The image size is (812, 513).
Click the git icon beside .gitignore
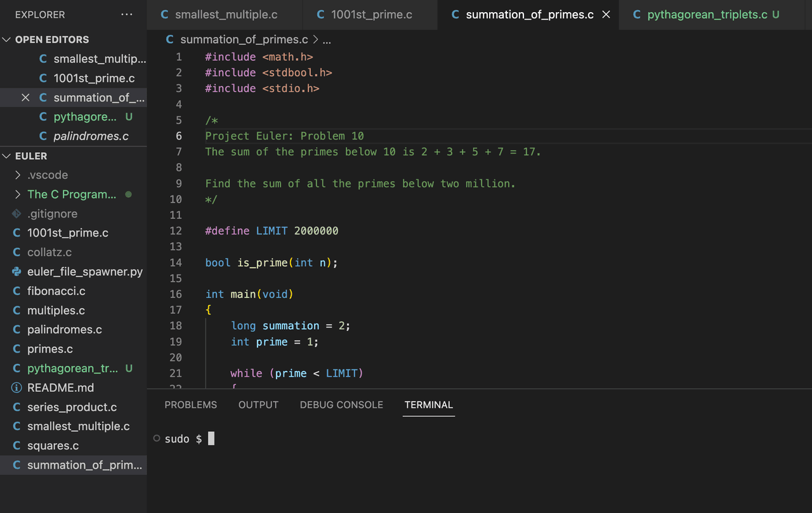click(x=17, y=214)
